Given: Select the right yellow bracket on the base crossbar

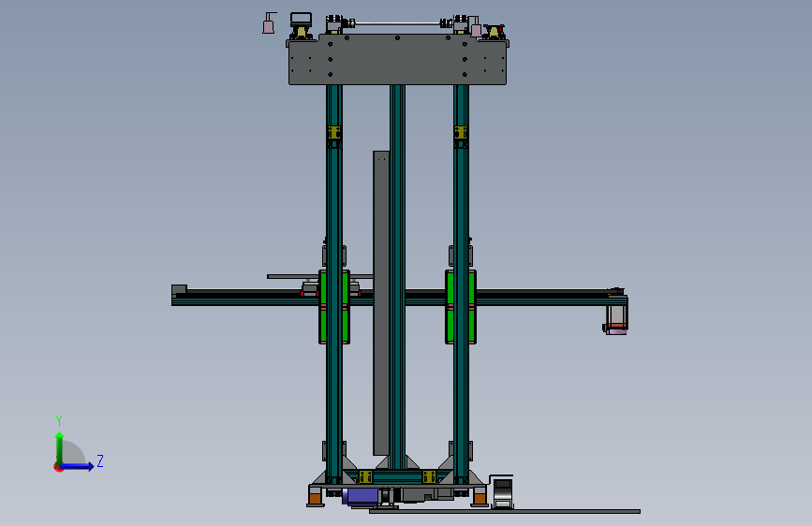Looking at the screenshot, I should [x=429, y=476].
